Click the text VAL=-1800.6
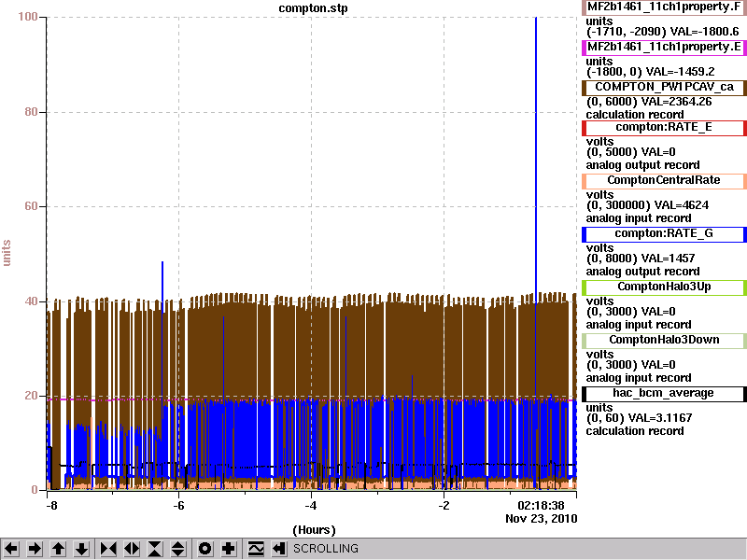This screenshot has height=560, width=747. pos(704,32)
